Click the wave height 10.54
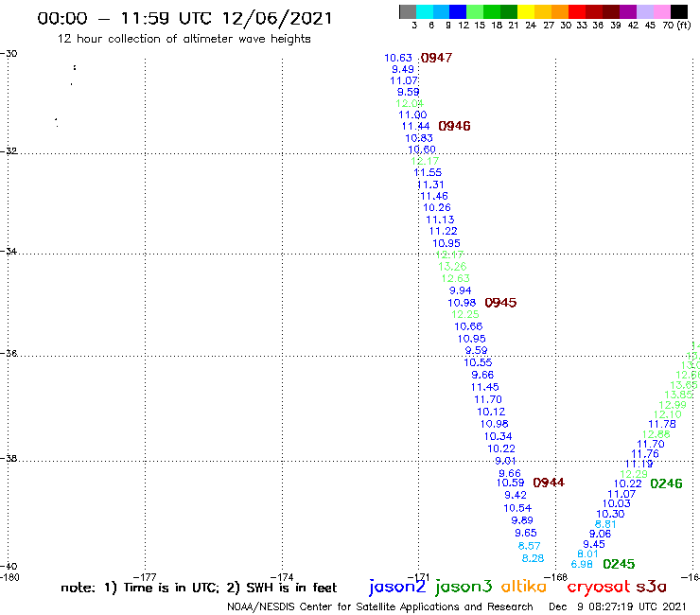 click(517, 508)
